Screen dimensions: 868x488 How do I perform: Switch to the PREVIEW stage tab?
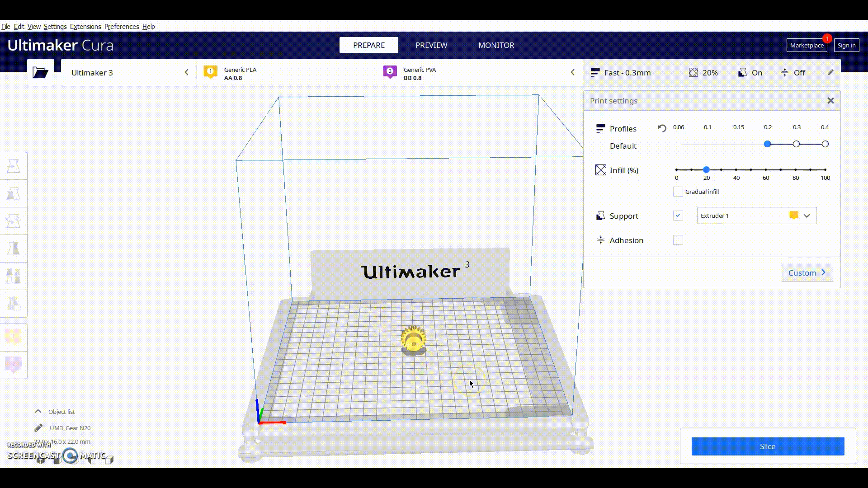pos(431,45)
